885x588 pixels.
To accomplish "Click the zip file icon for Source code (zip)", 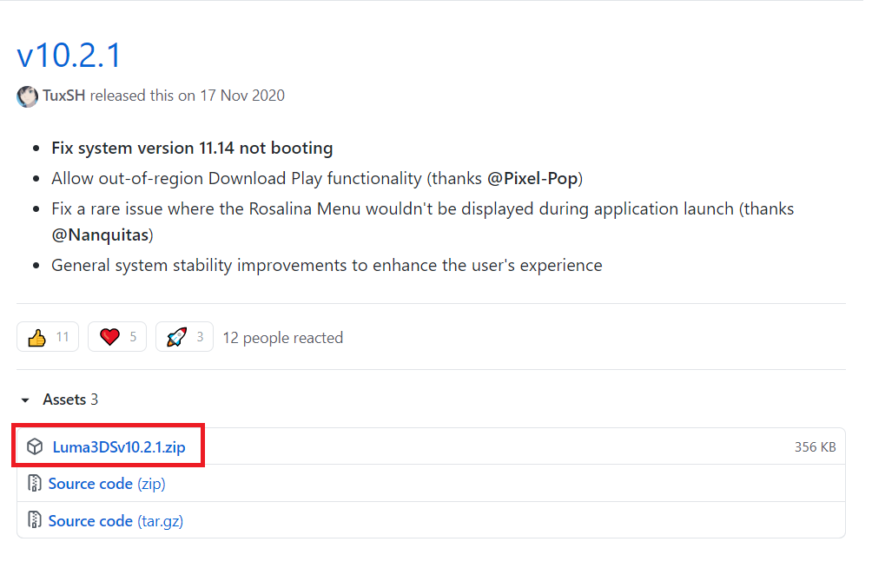I will [35, 484].
